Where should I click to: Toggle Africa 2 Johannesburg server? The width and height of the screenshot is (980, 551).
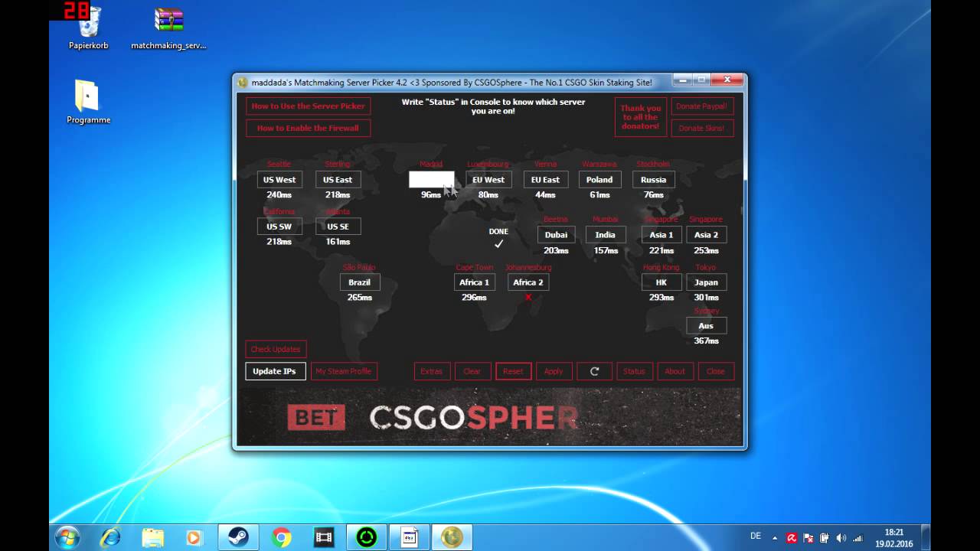click(528, 282)
